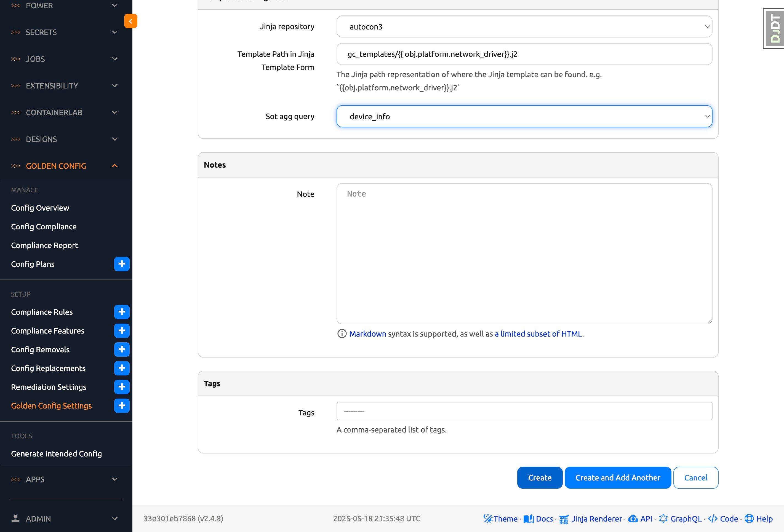Click plus icon beside Config Removals
The image size is (784, 532).
pos(122,349)
